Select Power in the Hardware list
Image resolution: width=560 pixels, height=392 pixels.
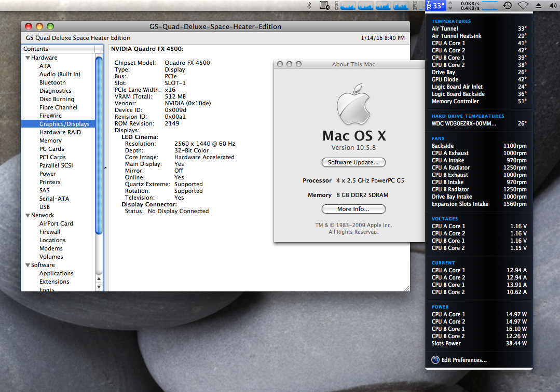(x=48, y=174)
